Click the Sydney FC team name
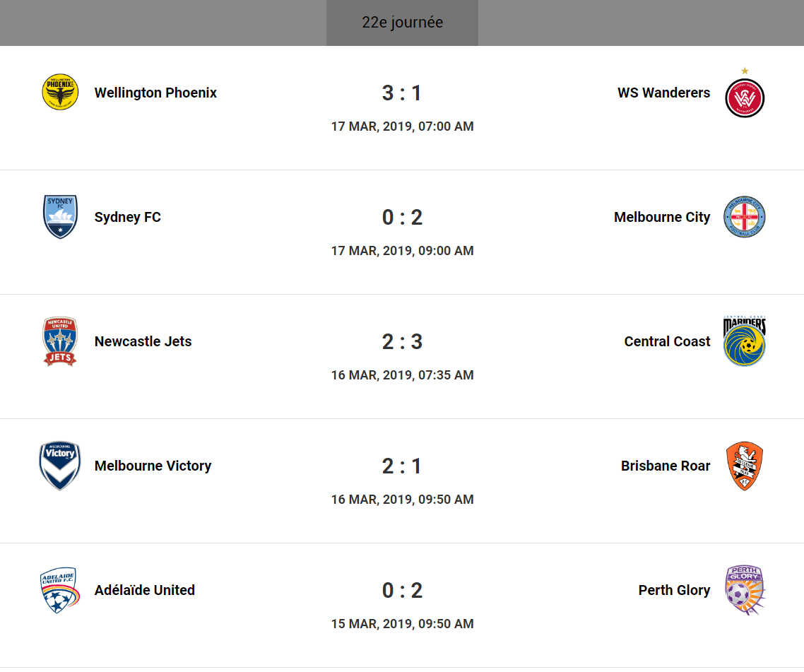This screenshot has height=672, width=804. (128, 217)
